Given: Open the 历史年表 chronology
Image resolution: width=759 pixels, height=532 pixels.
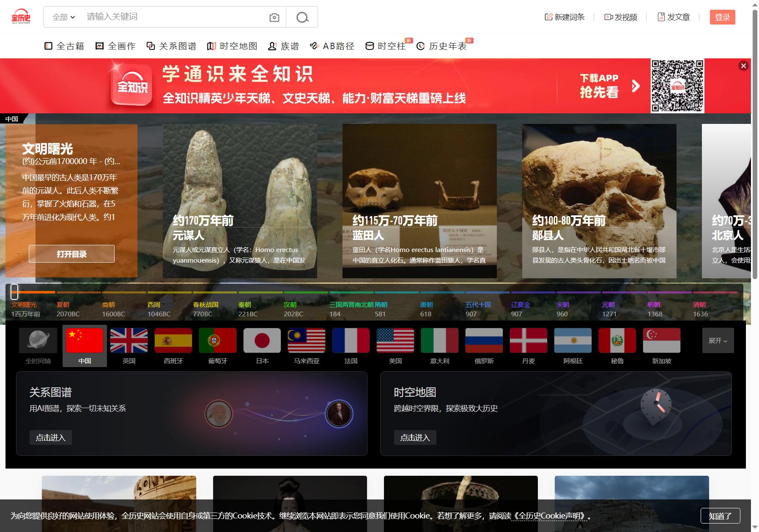Looking at the screenshot, I should [x=442, y=46].
